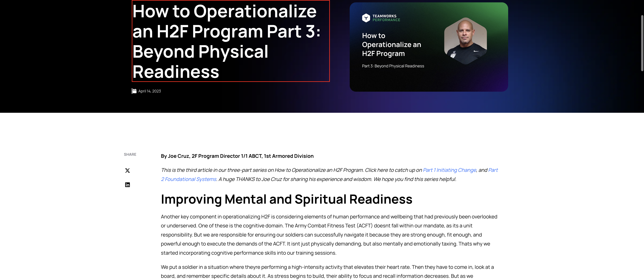The image size is (644, 280).
Task: Click the Nike swoosh on the shirt
Action: click(476, 51)
